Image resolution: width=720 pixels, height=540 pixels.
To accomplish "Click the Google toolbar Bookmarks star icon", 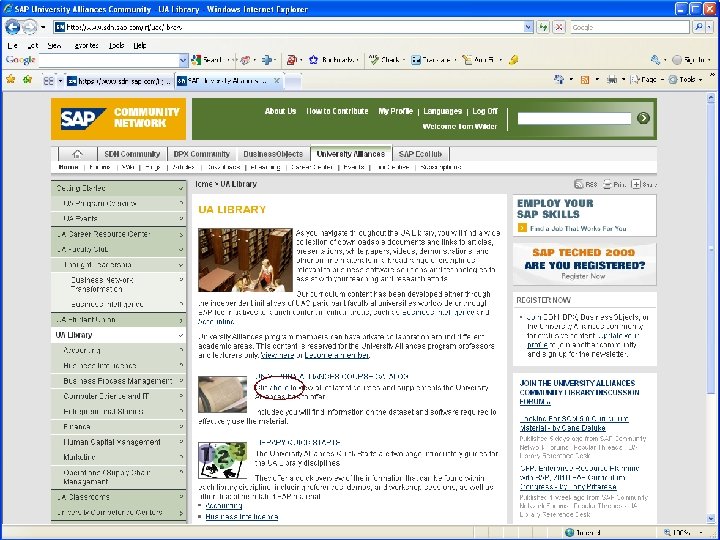I will tap(313, 60).
